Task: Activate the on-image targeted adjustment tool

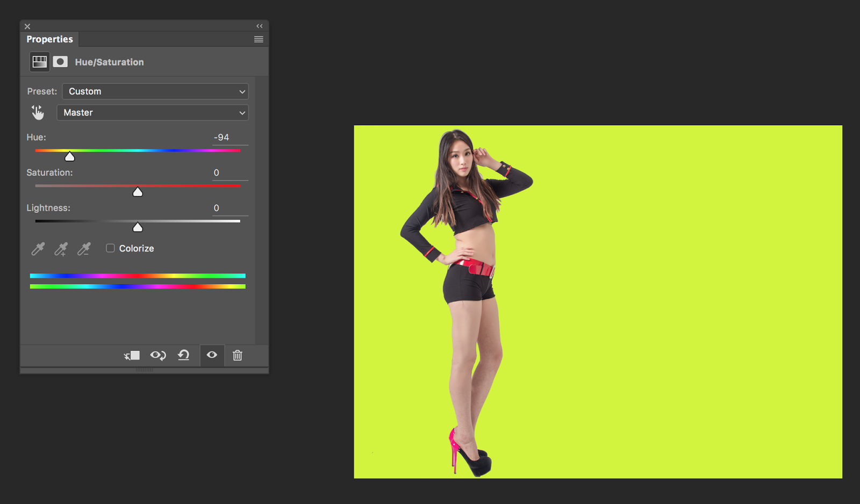Action: click(x=37, y=112)
